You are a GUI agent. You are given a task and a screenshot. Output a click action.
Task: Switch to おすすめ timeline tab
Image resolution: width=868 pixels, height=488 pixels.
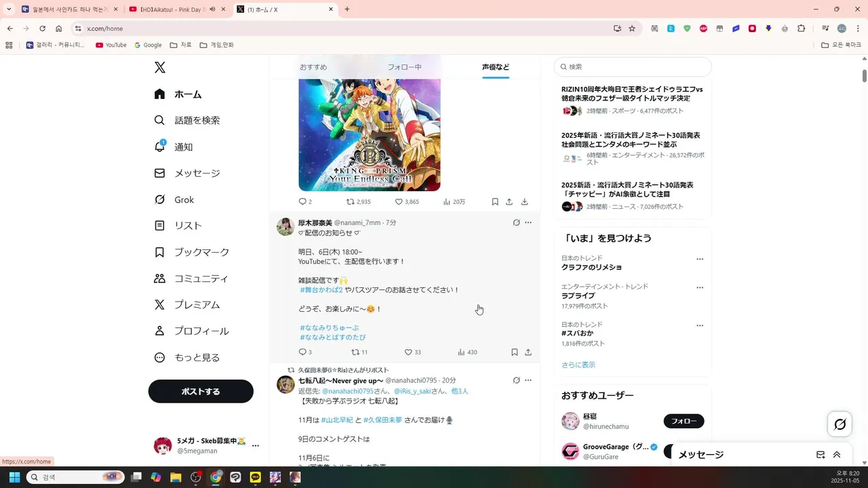[313, 67]
